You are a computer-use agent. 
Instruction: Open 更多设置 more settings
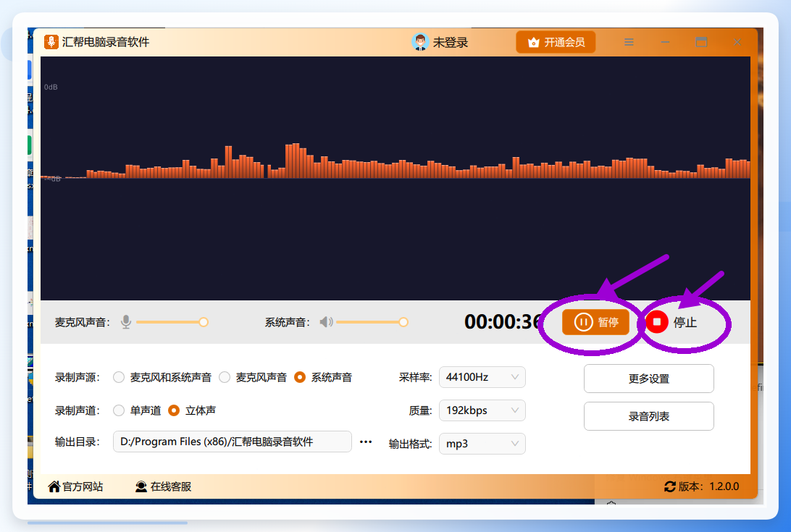(x=649, y=379)
